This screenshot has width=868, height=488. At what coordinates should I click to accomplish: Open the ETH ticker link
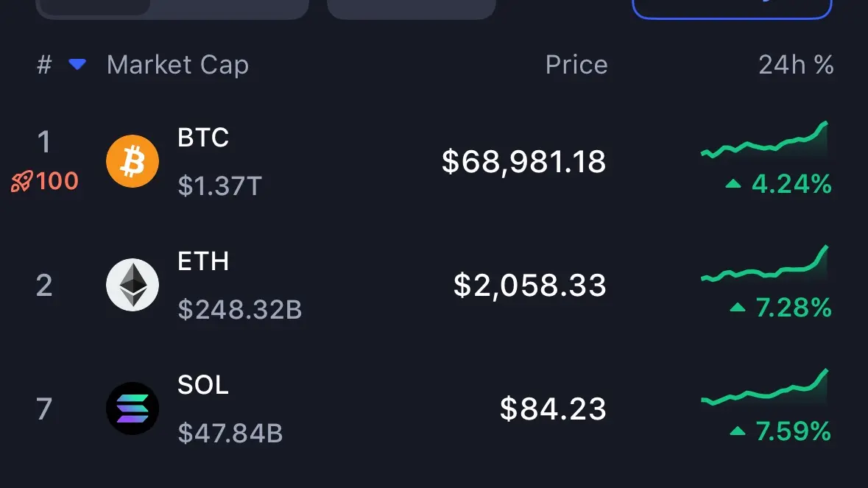coord(203,261)
